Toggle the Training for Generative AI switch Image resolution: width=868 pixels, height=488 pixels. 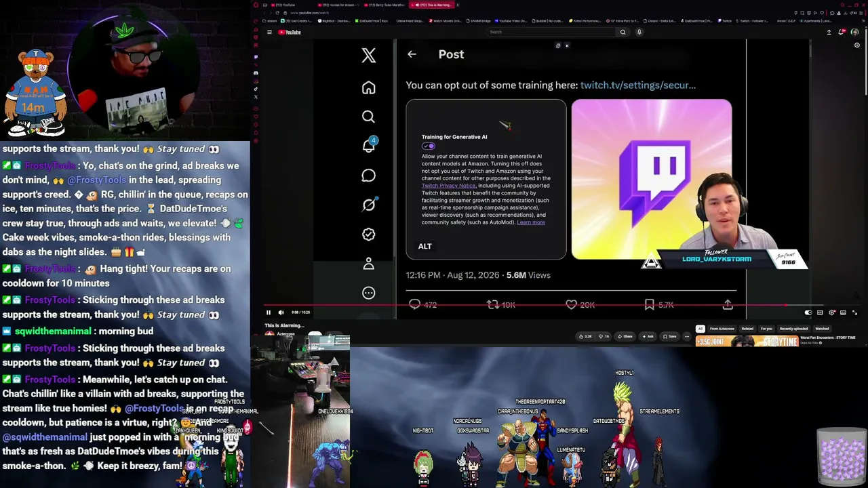tap(428, 146)
